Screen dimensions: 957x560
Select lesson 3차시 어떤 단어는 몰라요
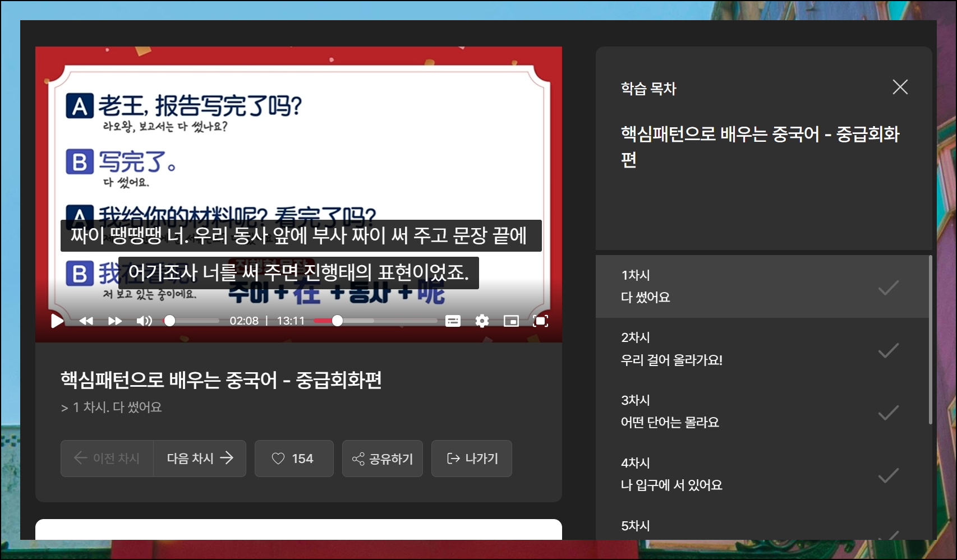(762, 412)
